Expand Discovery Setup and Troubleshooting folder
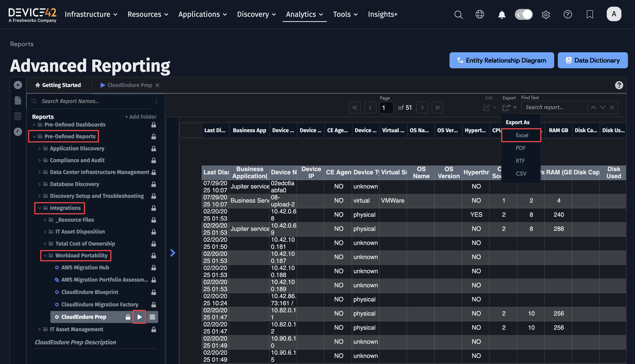The image size is (635, 364). 40,196
